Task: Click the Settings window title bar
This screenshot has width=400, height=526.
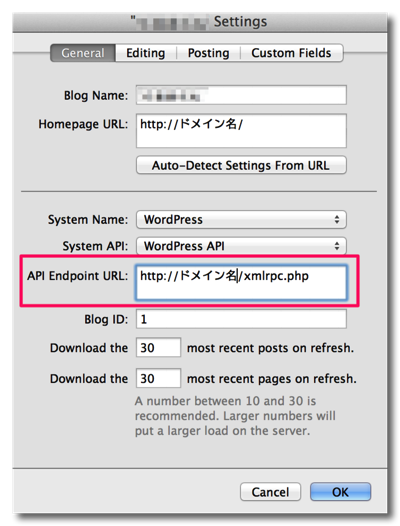Action: (x=200, y=22)
